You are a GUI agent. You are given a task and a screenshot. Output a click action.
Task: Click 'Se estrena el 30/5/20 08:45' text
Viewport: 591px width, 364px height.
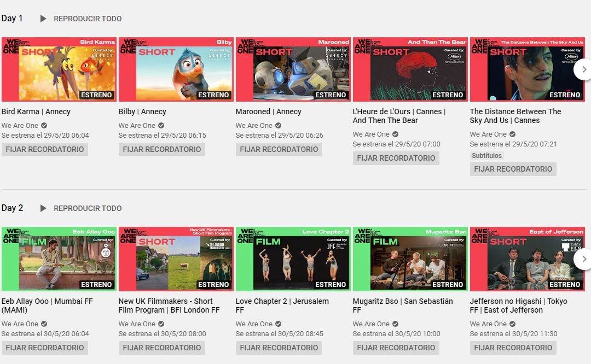click(279, 333)
